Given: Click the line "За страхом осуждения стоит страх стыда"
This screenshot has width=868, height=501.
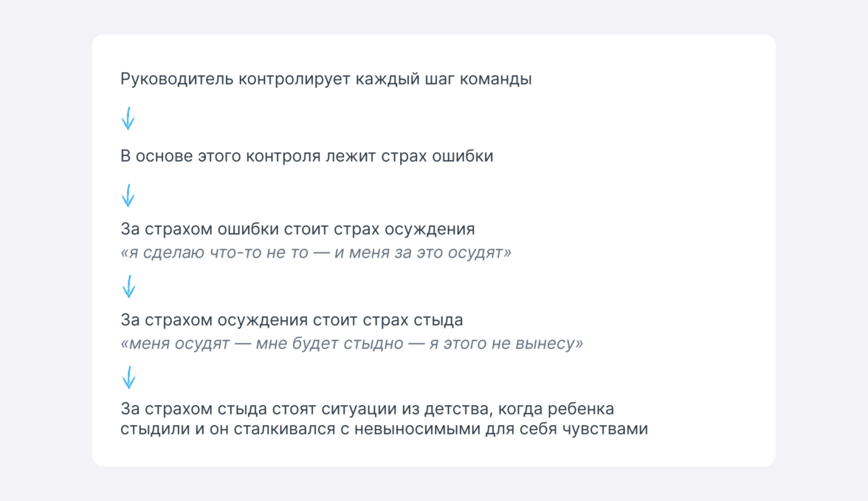Looking at the screenshot, I should pyautogui.click(x=292, y=321).
